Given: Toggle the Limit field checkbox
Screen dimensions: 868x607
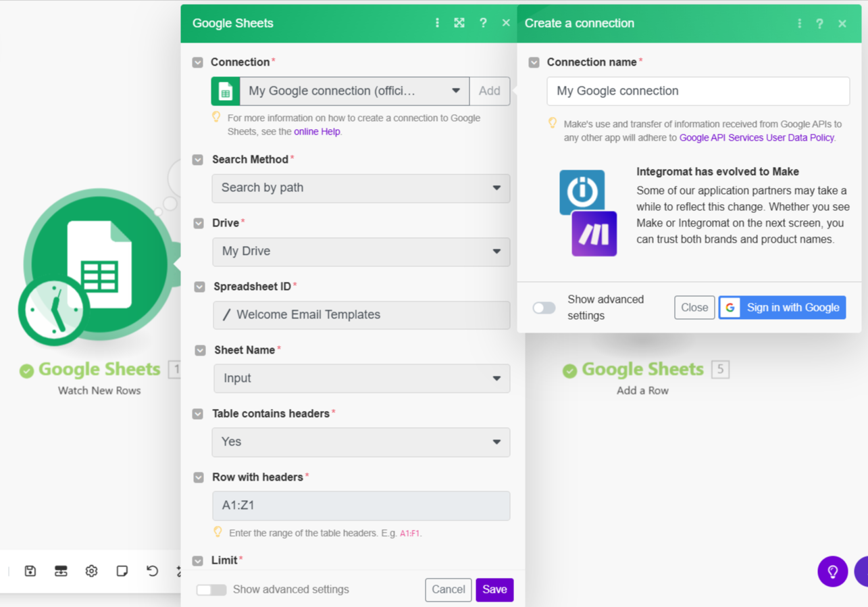Looking at the screenshot, I should coord(198,560).
